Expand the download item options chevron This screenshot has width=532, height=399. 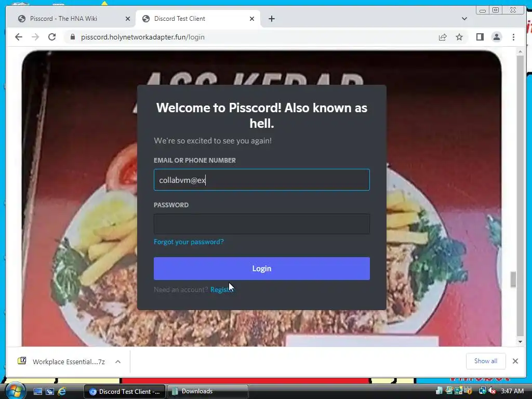pyautogui.click(x=118, y=362)
